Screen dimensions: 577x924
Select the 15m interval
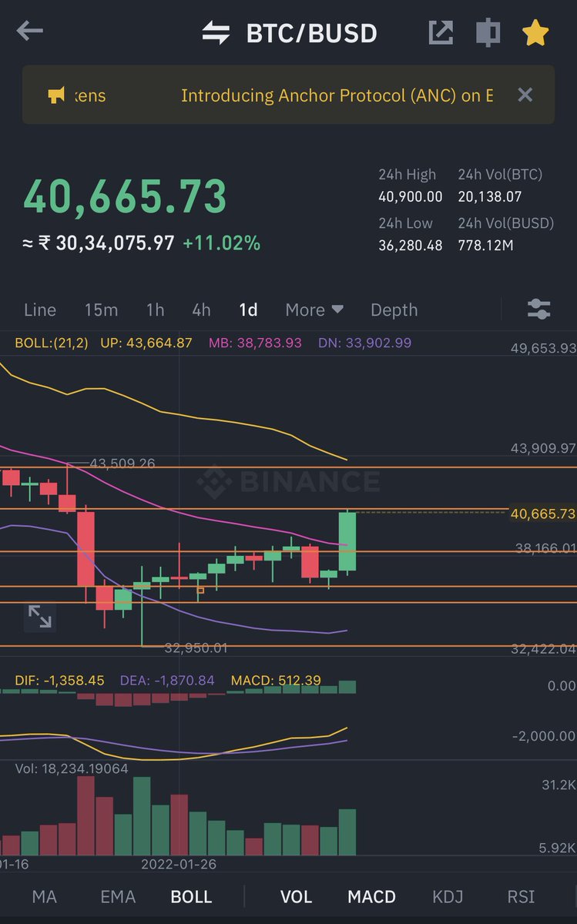(x=101, y=310)
